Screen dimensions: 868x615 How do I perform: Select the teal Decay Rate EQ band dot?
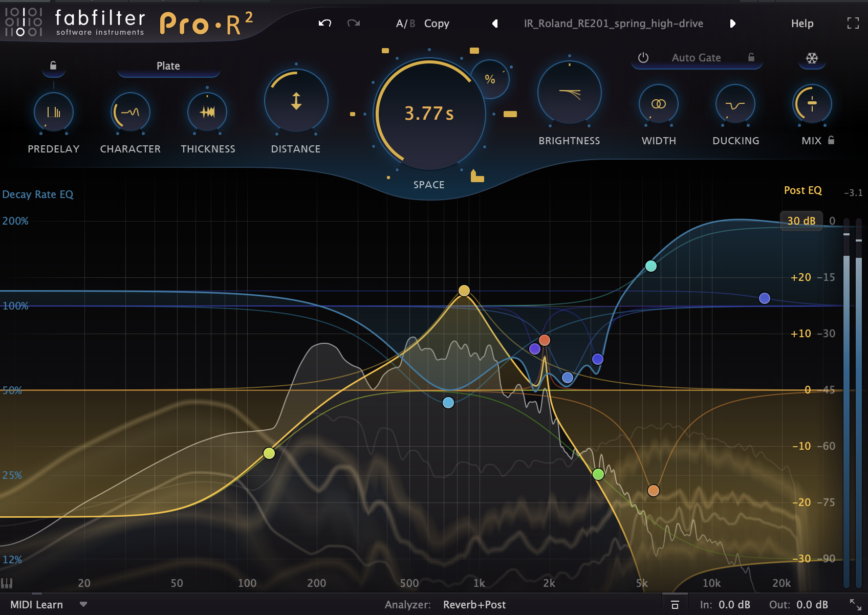tap(651, 266)
